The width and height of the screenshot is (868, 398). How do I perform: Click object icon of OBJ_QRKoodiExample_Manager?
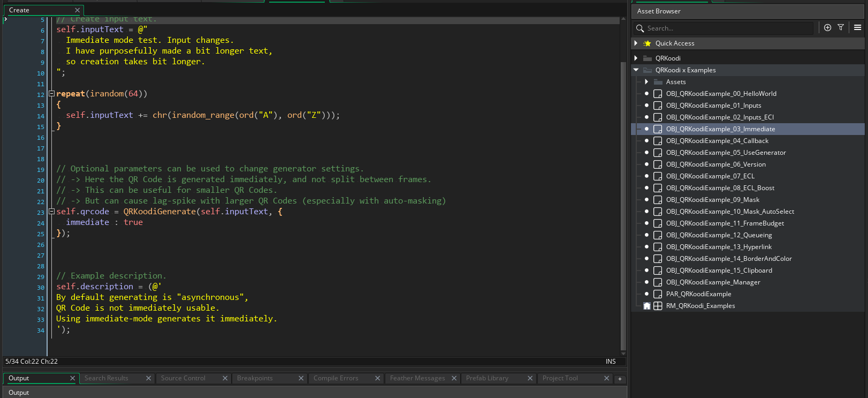(x=658, y=282)
